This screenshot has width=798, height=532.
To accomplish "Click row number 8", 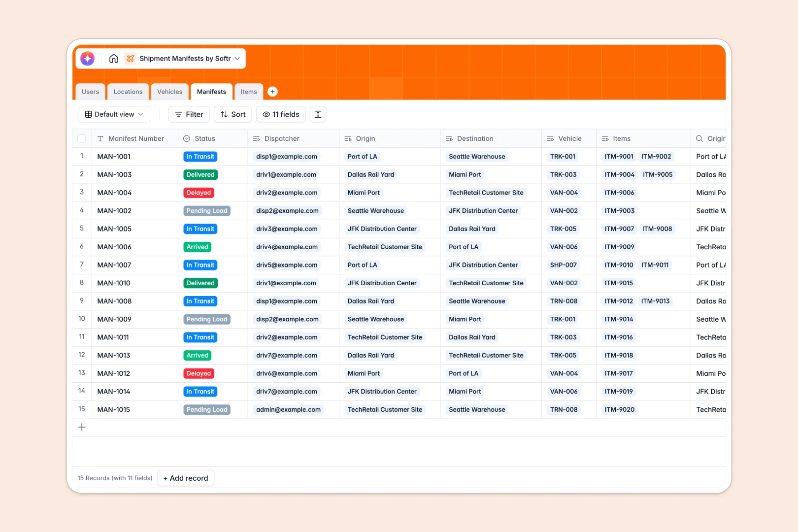I will (x=82, y=283).
